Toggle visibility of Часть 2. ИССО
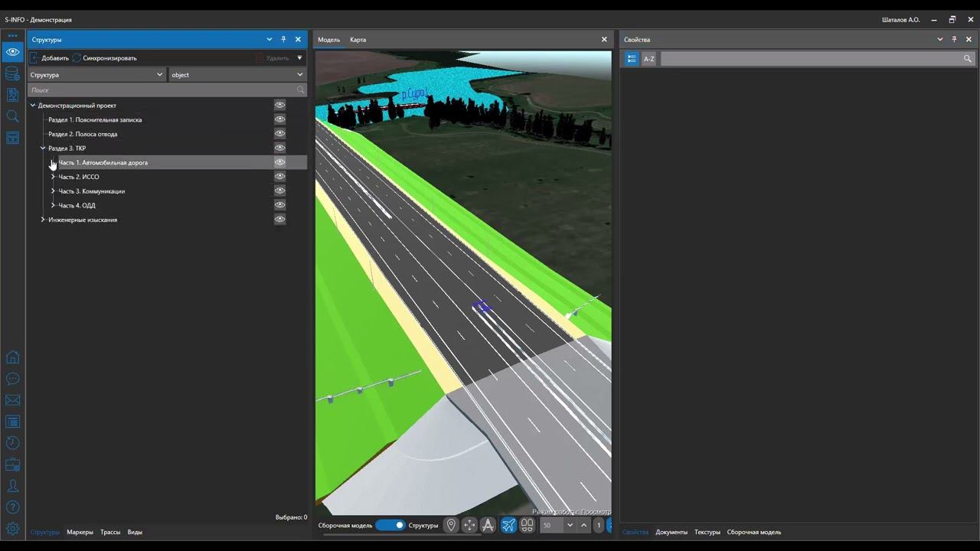 pos(280,177)
